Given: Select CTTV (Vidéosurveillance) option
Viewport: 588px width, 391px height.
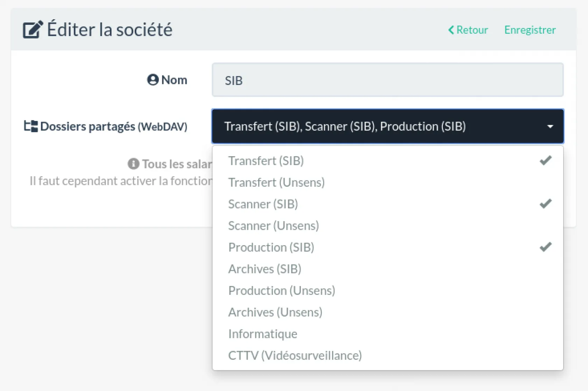Looking at the screenshot, I should [295, 356].
